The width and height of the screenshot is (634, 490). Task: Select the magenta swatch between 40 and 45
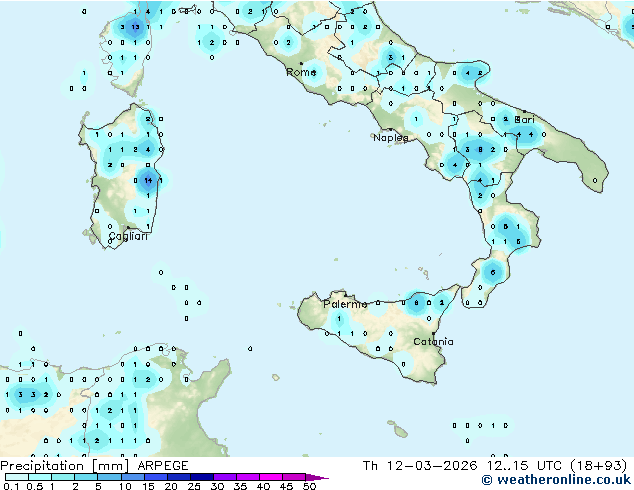[271, 477]
